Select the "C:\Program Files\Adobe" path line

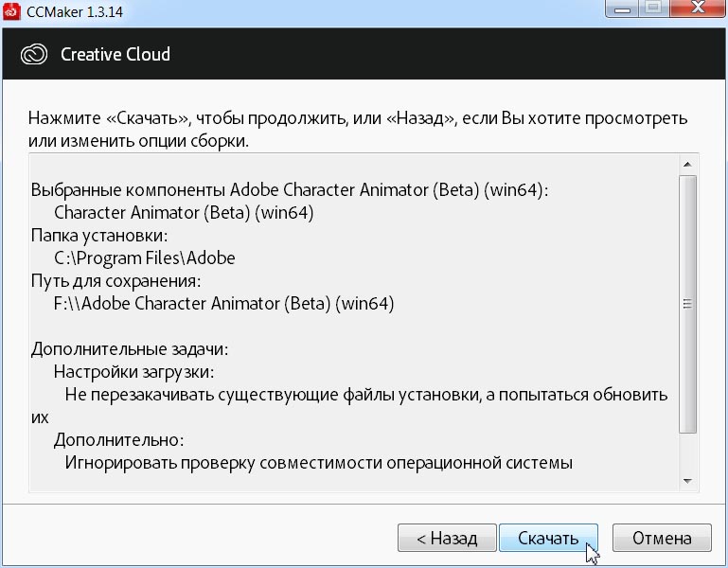pos(144,257)
